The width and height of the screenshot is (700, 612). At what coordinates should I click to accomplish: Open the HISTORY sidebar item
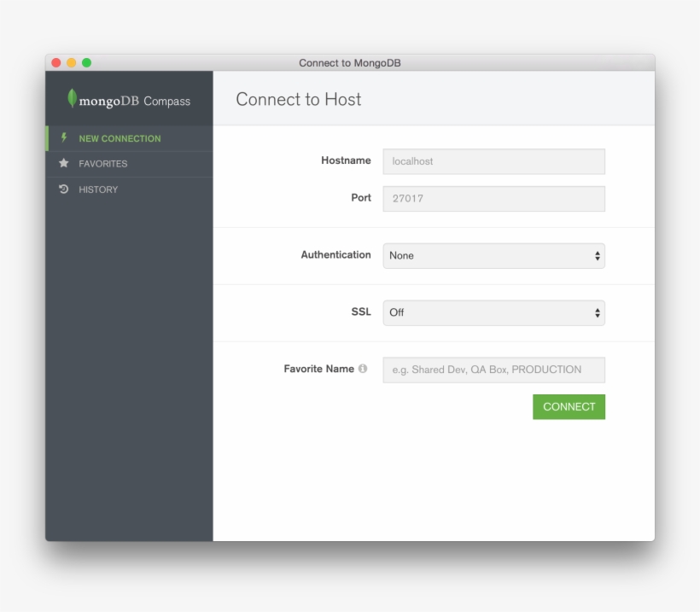tap(129, 189)
